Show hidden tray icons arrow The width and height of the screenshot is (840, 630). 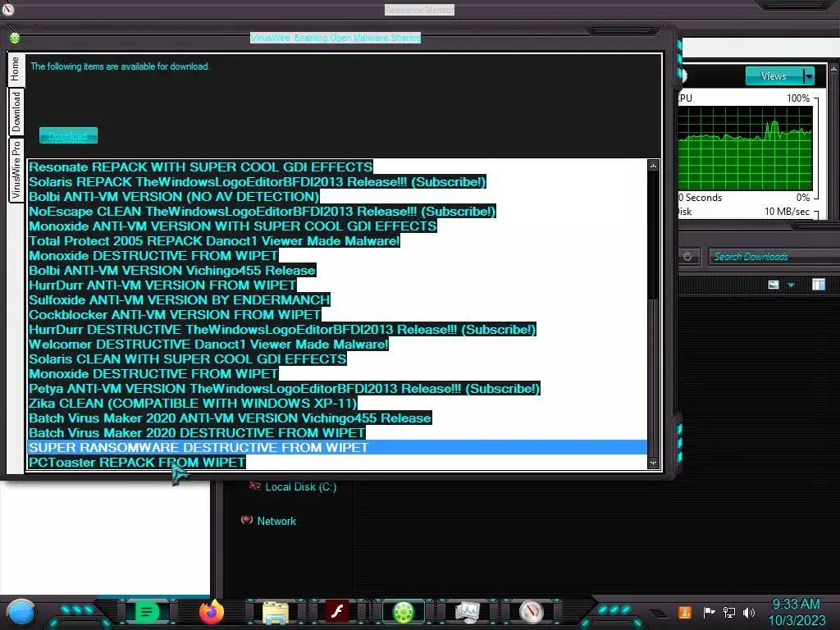(660, 614)
